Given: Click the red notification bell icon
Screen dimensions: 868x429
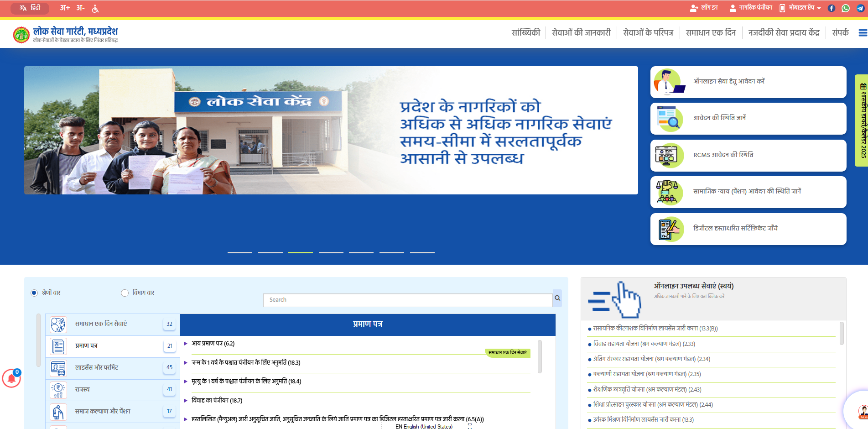Looking at the screenshot, I should coord(11,378).
